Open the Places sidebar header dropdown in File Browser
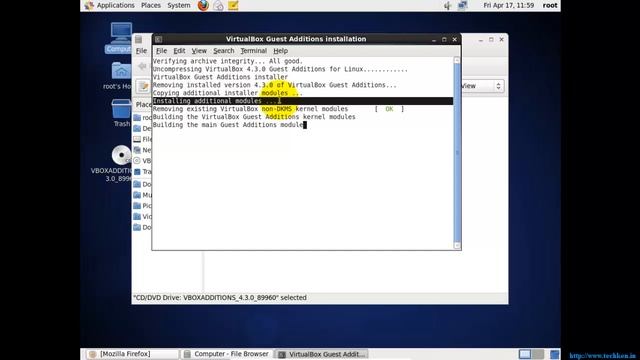 (142, 104)
